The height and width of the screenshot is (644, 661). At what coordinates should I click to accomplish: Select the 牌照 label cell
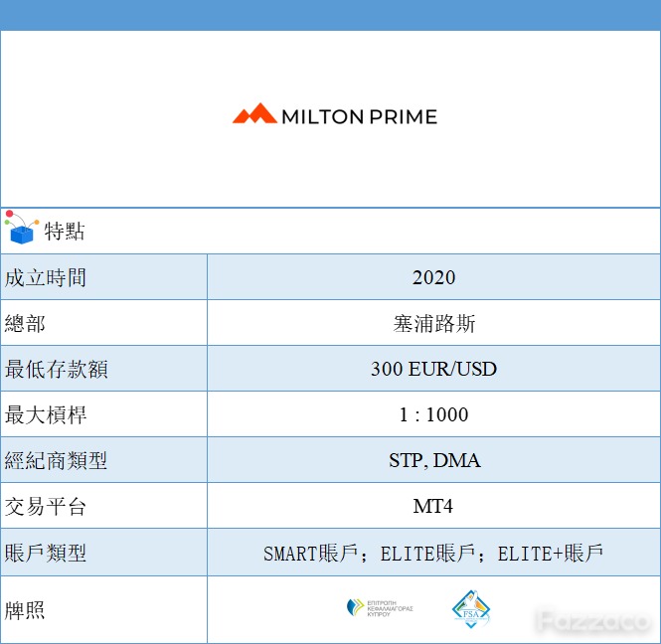(103, 610)
